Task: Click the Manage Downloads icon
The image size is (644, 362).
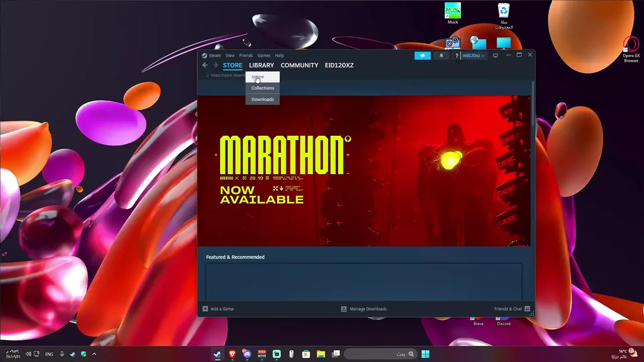Action: coord(344,309)
